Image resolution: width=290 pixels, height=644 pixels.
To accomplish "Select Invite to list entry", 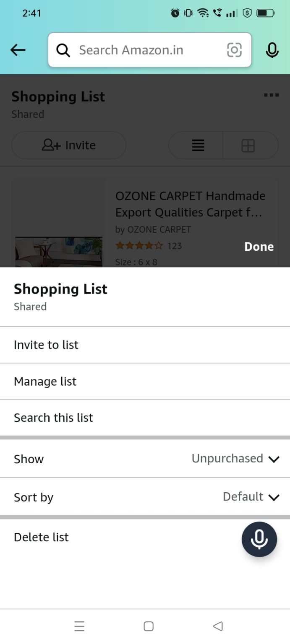I will [x=46, y=345].
